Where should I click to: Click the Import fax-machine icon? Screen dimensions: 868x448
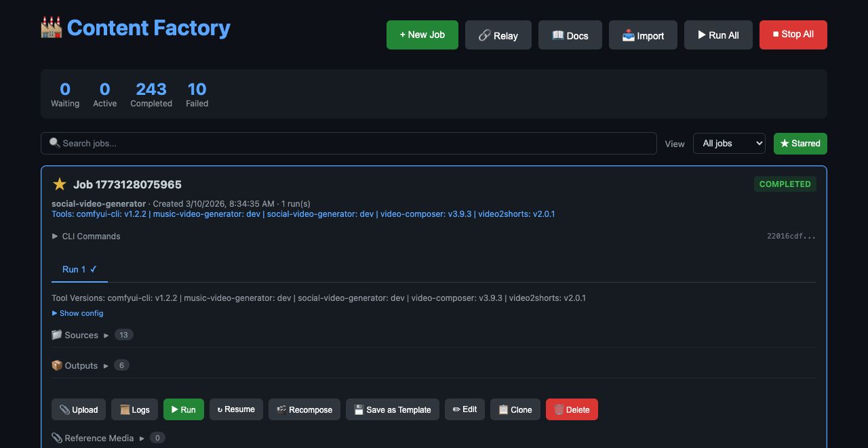(x=629, y=35)
